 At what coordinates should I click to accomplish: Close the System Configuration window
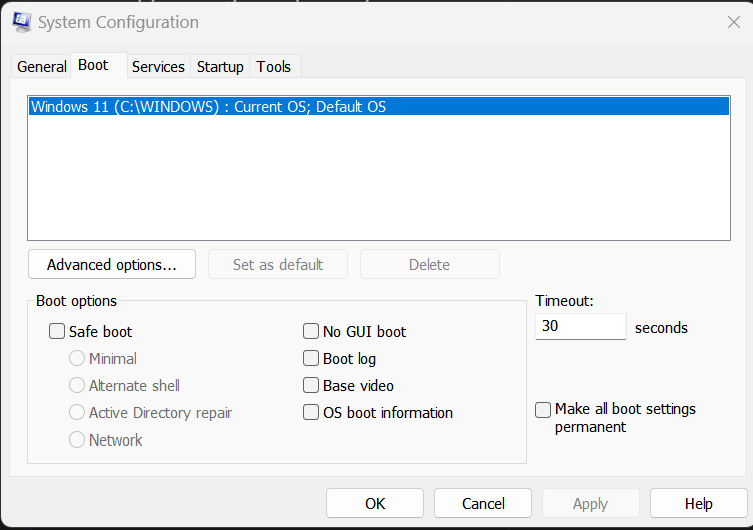[x=733, y=22]
